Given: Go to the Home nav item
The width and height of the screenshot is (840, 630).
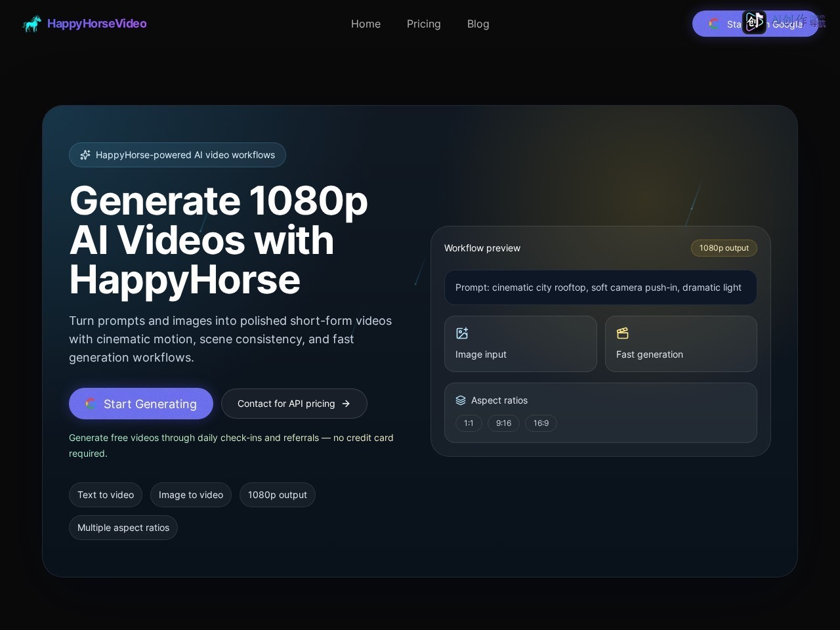Looking at the screenshot, I should (x=366, y=24).
